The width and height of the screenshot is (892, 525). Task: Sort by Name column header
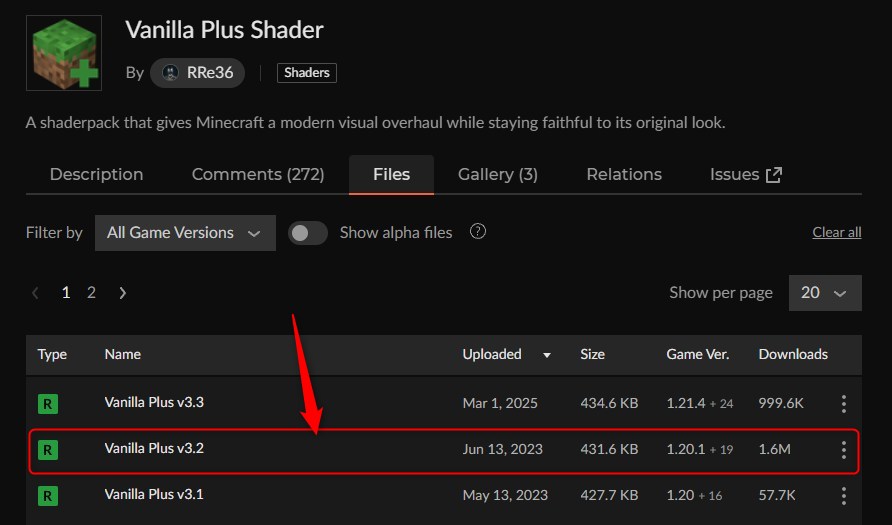coord(123,354)
